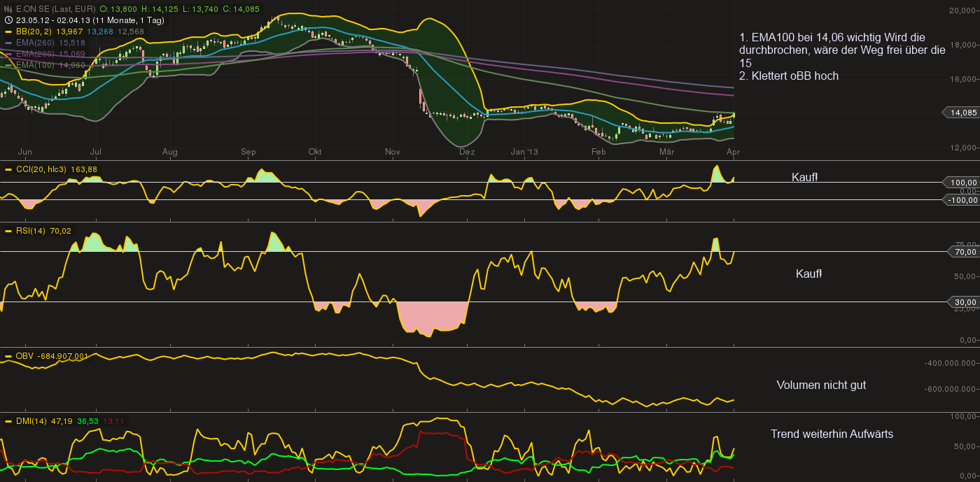Viewport: 980px width, 482px height.
Task: Click the CCI legend color marker
Action: [8, 169]
